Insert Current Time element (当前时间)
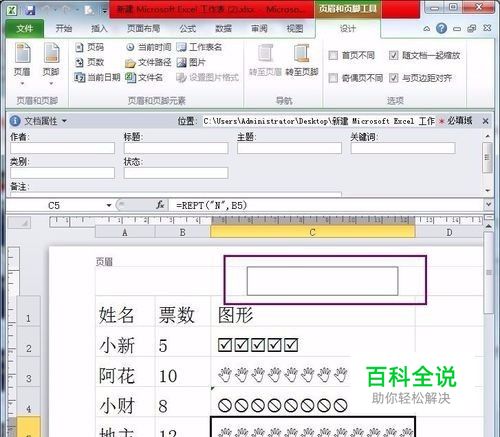This screenshot has width=500, height=437. 149,47
